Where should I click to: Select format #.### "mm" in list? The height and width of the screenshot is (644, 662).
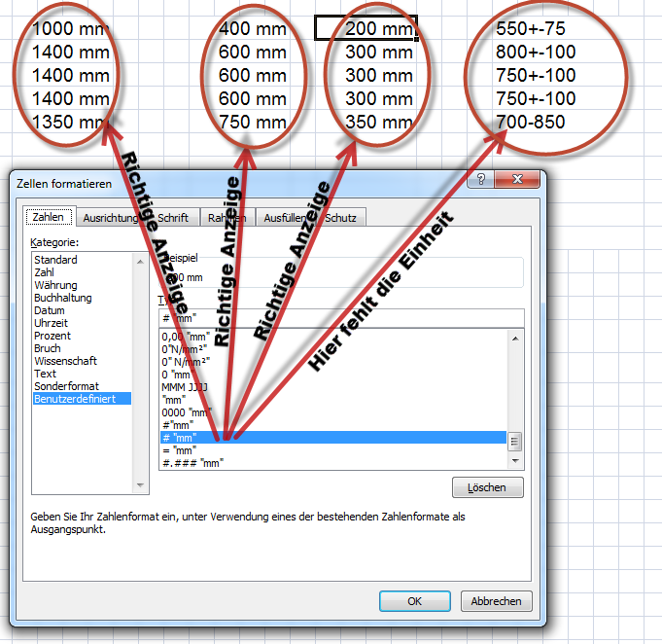pyautogui.click(x=333, y=463)
